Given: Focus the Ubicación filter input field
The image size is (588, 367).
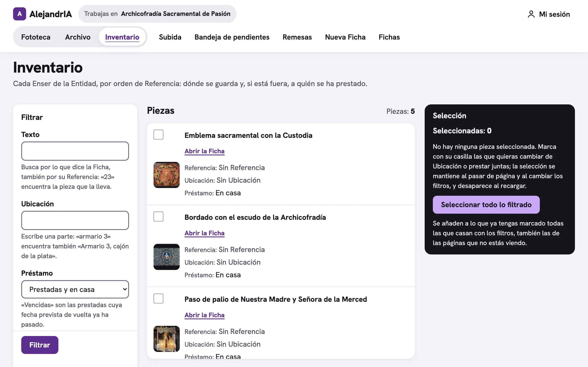Looking at the screenshot, I should coord(75,220).
